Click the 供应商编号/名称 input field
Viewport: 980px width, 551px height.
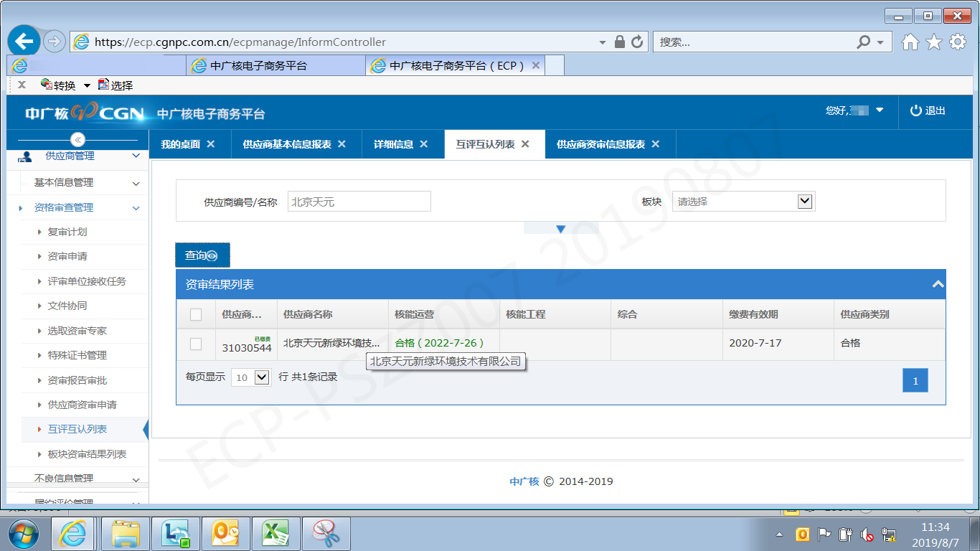coord(359,202)
